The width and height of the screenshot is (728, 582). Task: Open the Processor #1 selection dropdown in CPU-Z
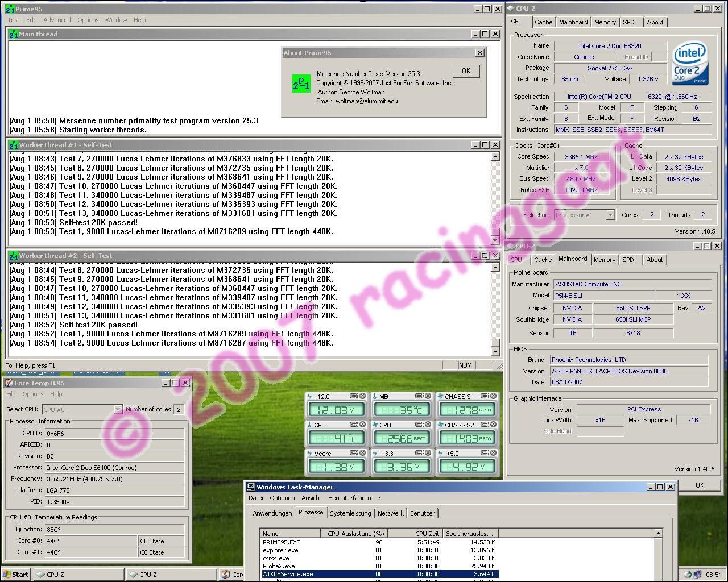pos(610,215)
